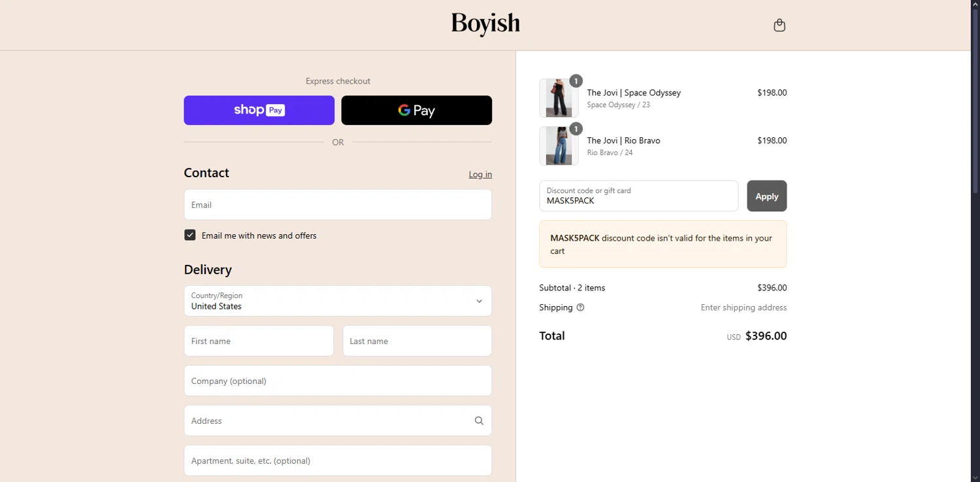Click 'The Jovi | Rio Bravo' product name

tap(623, 141)
